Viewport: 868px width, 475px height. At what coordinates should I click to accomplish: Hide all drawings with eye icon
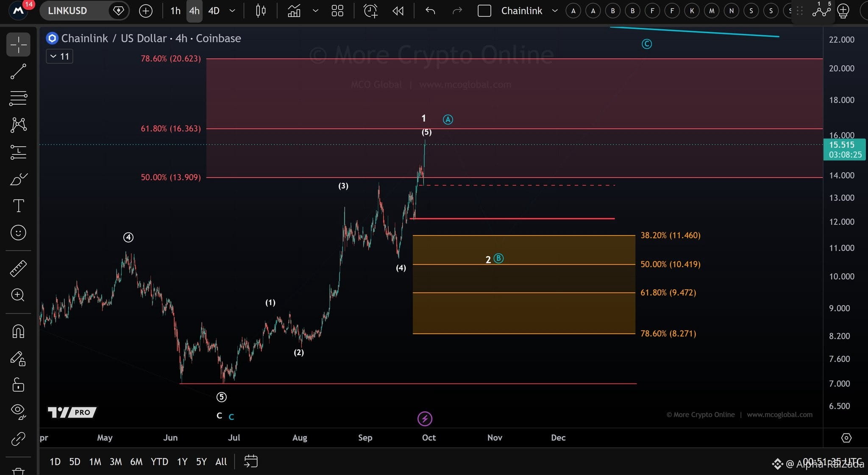[18, 411]
